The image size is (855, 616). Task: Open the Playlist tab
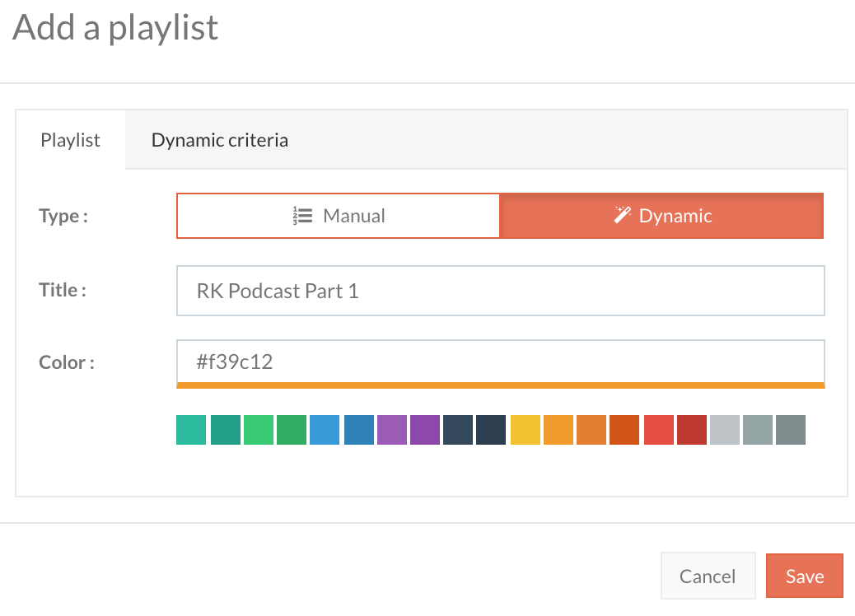tap(71, 140)
